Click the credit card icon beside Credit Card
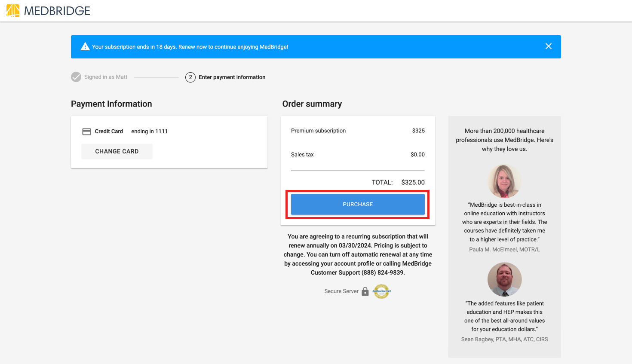The image size is (632, 364). [86, 131]
